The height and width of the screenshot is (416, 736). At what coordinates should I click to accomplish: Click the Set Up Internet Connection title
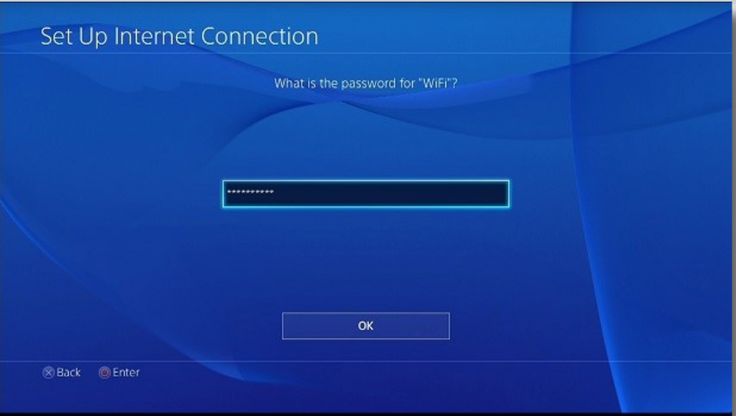point(179,36)
